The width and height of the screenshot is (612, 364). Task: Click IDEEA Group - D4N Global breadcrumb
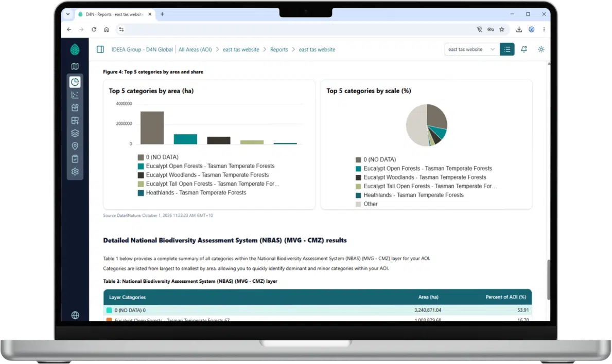(142, 49)
